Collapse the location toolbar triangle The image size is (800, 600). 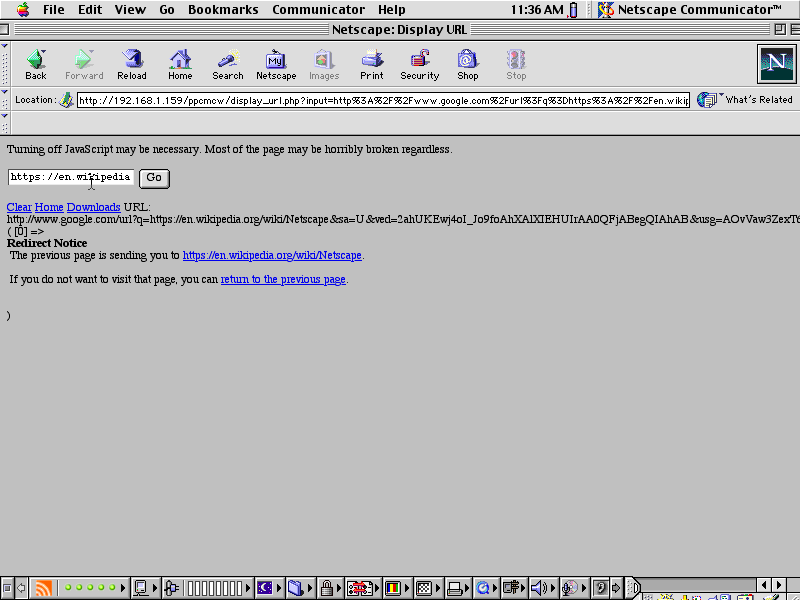pos(5,92)
